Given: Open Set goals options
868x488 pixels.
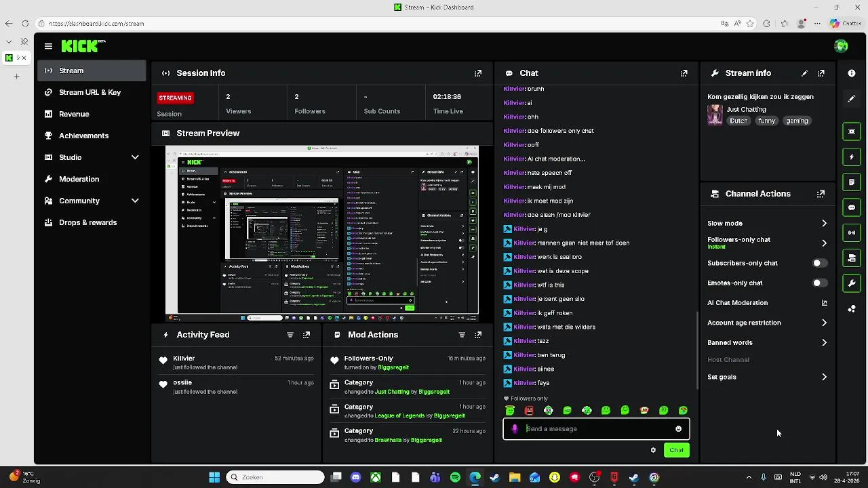Looking at the screenshot, I should 767,377.
